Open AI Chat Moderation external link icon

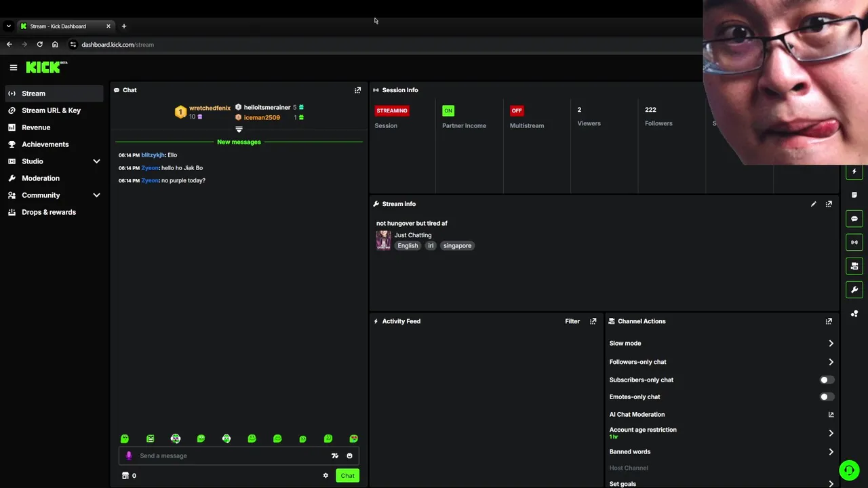831,415
